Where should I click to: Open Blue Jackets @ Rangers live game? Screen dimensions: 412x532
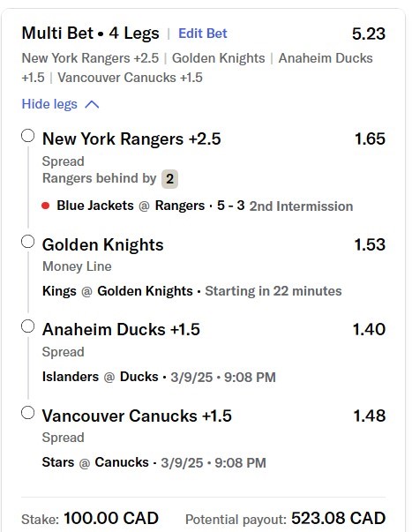(131, 206)
